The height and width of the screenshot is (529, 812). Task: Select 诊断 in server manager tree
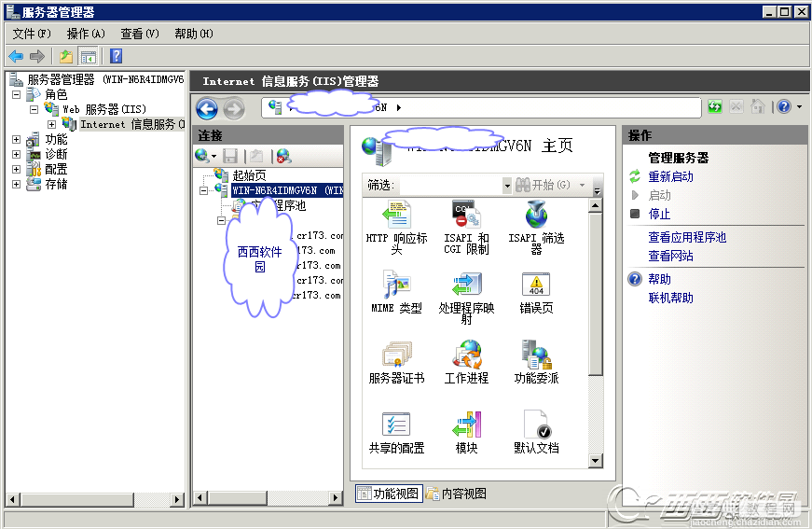click(x=56, y=154)
